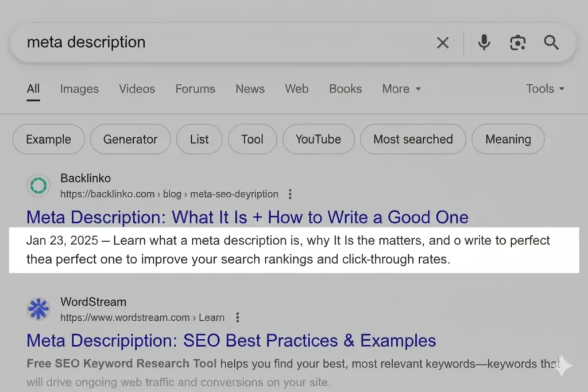Start a voice search with the microphone icon
Viewport: 588px width, 392px height.
pyautogui.click(x=484, y=42)
